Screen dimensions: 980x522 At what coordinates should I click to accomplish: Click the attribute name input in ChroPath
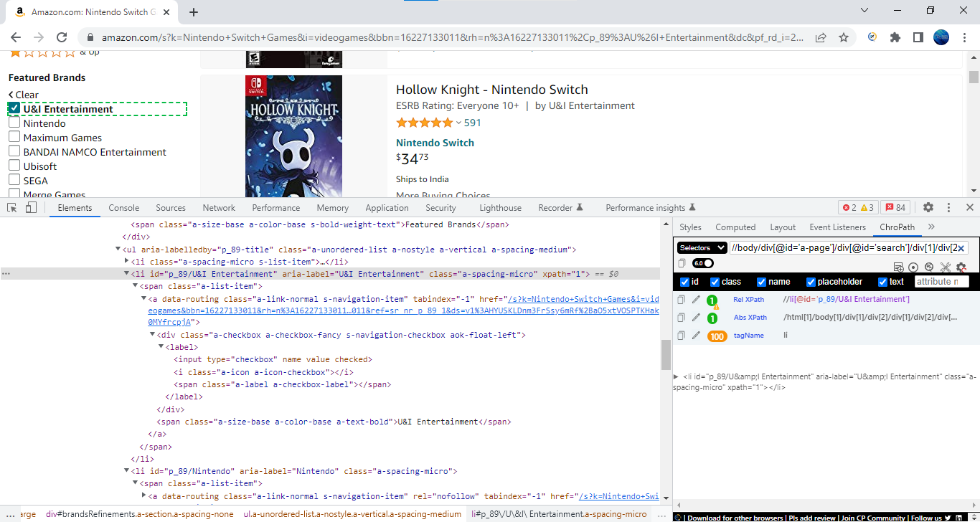tap(941, 282)
